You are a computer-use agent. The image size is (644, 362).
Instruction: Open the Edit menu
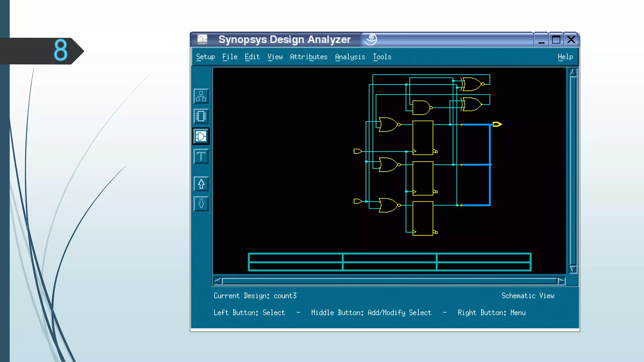click(x=252, y=57)
